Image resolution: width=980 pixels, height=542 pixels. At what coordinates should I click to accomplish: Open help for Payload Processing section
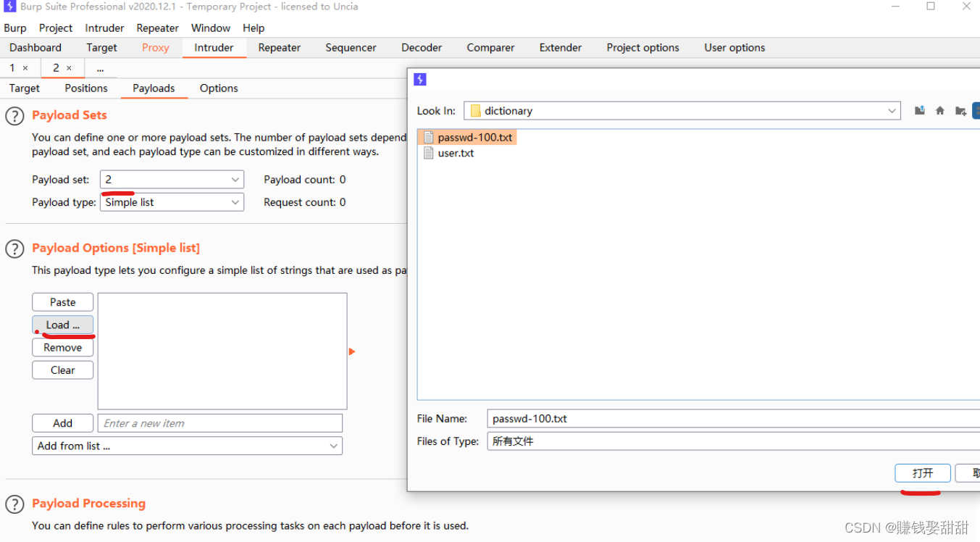(x=14, y=504)
